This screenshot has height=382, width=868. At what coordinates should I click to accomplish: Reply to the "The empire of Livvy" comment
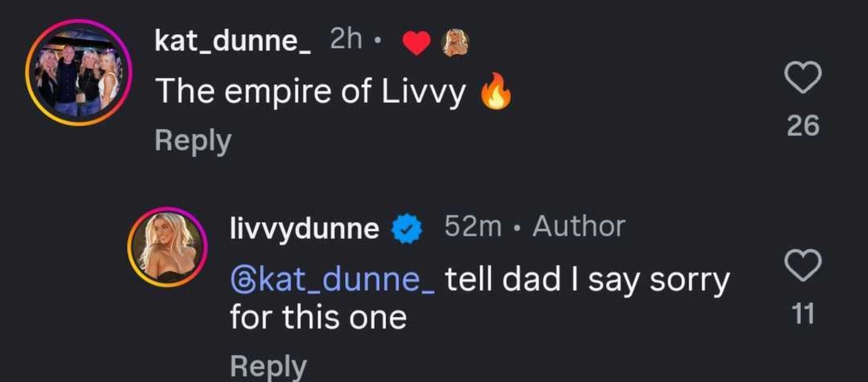click(193, 140)
